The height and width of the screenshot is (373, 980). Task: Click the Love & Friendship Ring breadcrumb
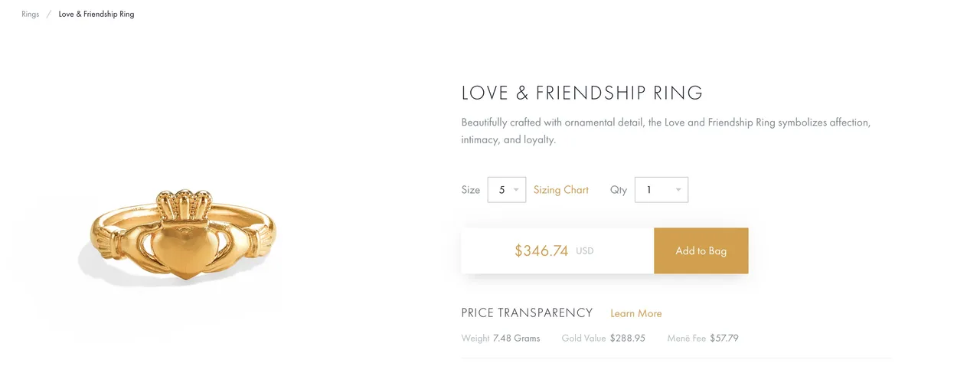tap(96, 14)
